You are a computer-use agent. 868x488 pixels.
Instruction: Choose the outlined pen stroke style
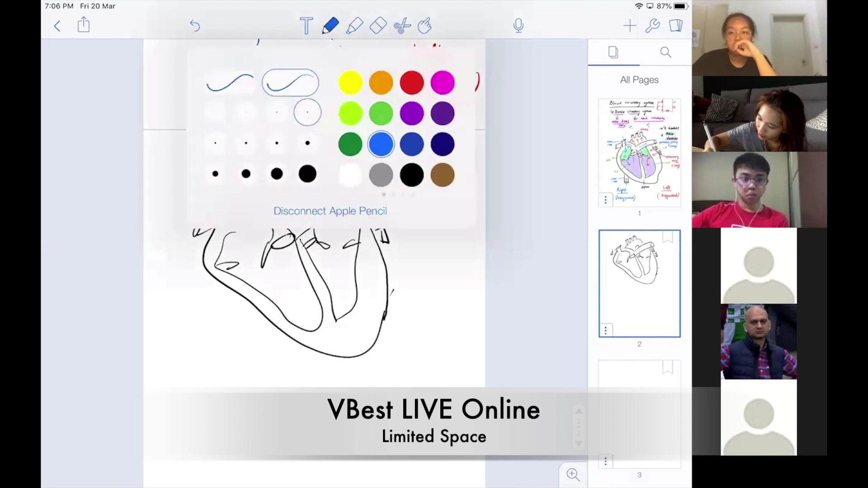point(290,83)
